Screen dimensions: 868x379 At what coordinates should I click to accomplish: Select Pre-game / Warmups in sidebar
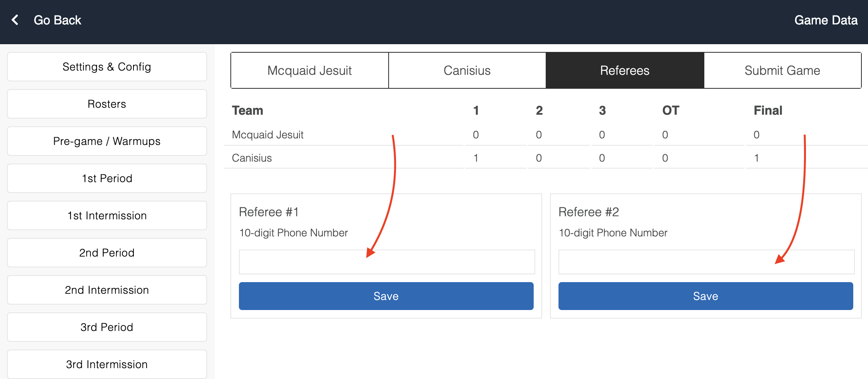107,141
